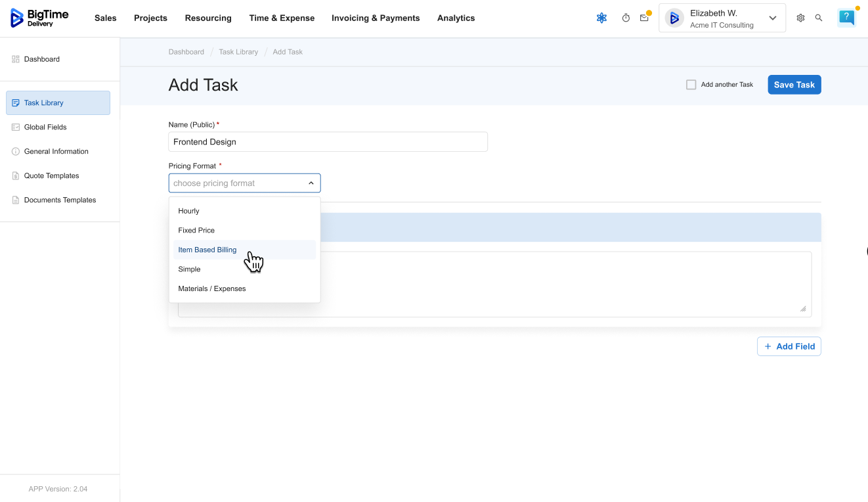
Task: Check the Add another Task checkbox
Action: 691,85
